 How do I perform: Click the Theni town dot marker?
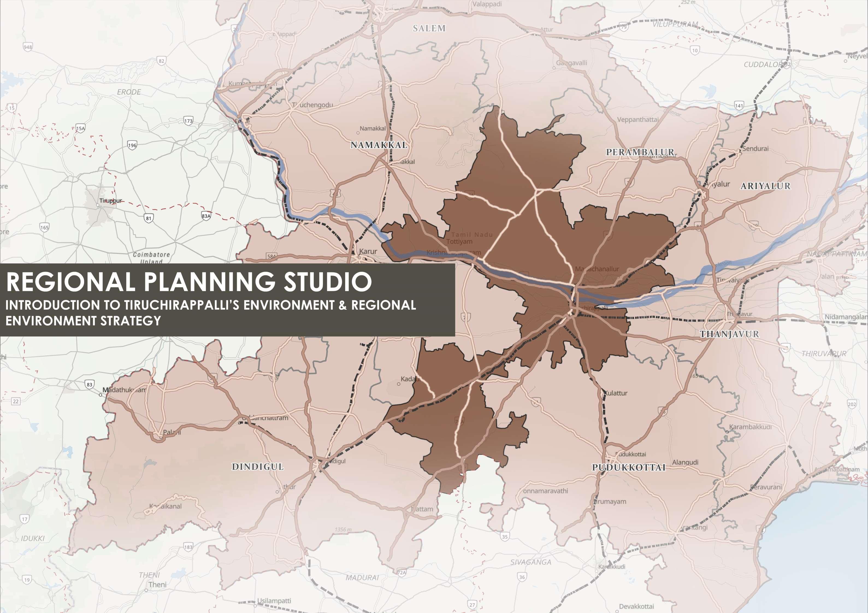(146, 590)
